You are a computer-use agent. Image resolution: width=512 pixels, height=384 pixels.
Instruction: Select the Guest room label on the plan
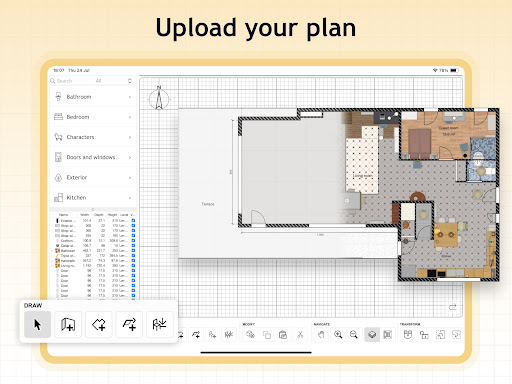point(448,128)
